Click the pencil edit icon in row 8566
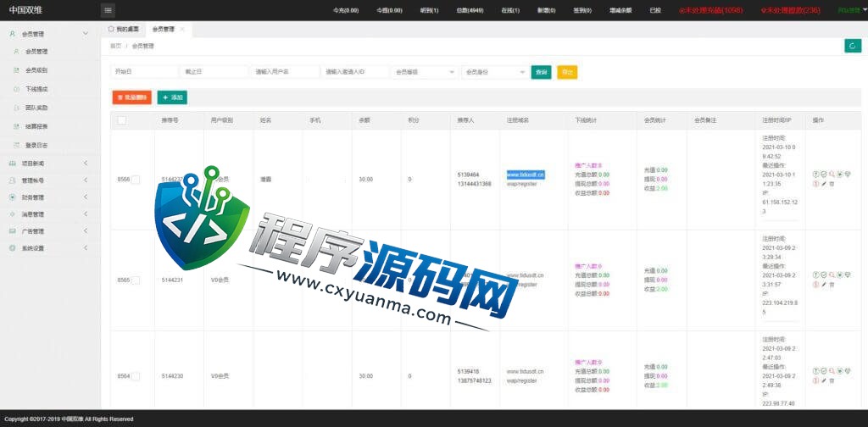This screenshot has width=868, height=427. point(824,184)
